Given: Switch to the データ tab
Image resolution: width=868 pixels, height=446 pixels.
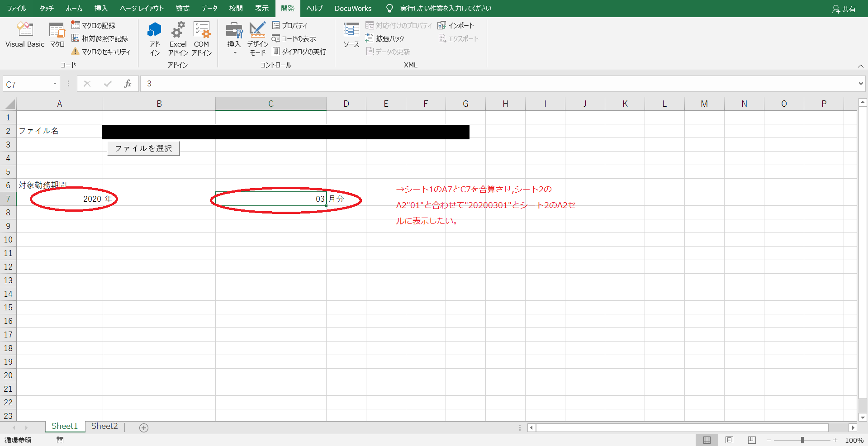Looking at the screenshot, I should 209,8.
